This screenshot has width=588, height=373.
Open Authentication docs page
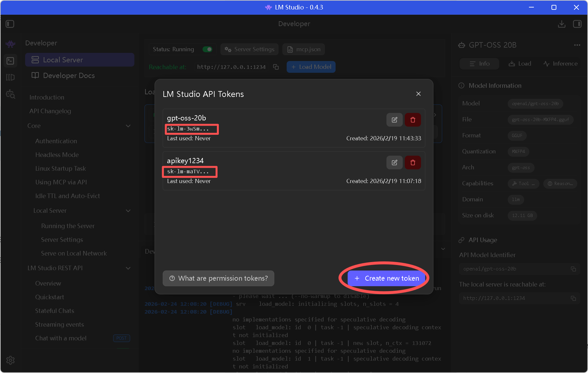56,141
